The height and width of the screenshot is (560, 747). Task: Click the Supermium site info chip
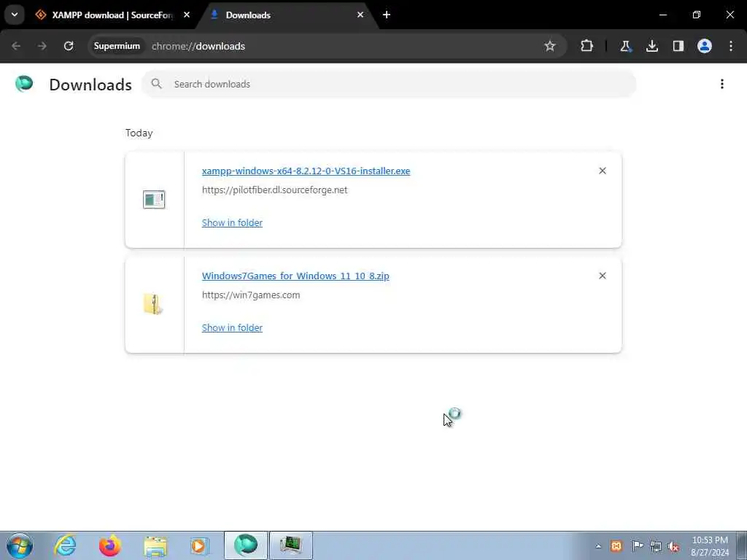click(x=117, y=46)
